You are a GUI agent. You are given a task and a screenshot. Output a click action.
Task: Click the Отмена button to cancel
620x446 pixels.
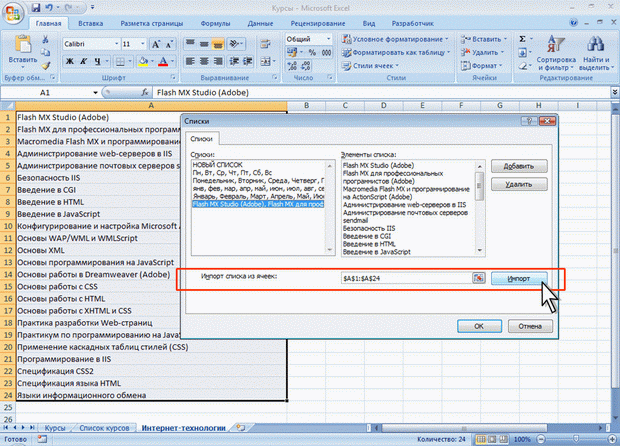[532, 325]
